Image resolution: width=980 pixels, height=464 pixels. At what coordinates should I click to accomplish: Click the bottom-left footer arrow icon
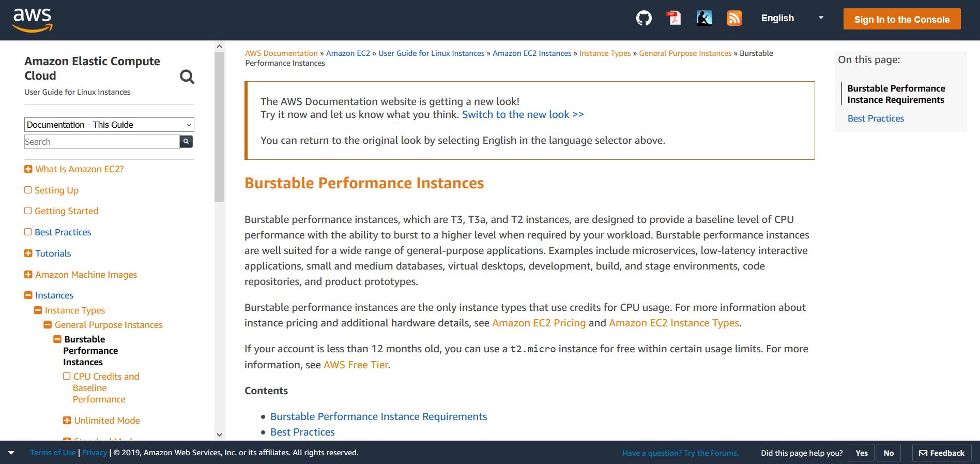[11, 453]
